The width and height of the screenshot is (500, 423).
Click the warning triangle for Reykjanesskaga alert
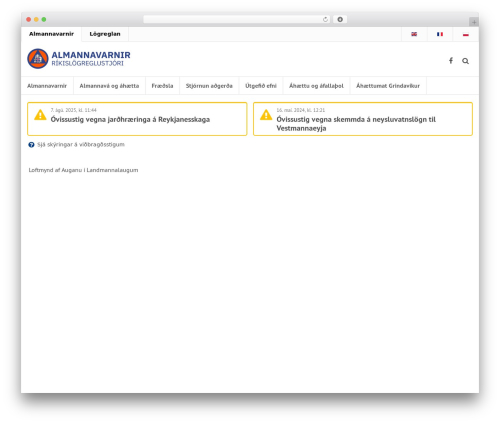pyautogui.click(x=40, y=115)
